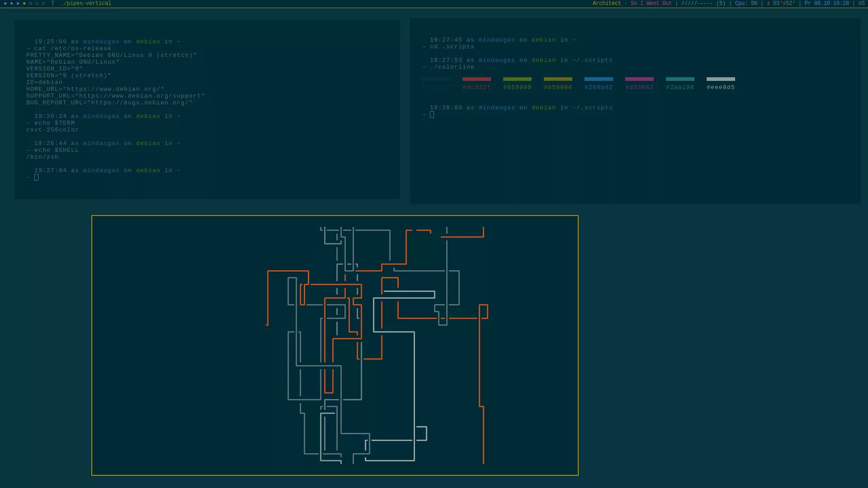The image size is (868, 488).
Task: Focus the colorline terminal prompt cursor
Action: [432, 115]
